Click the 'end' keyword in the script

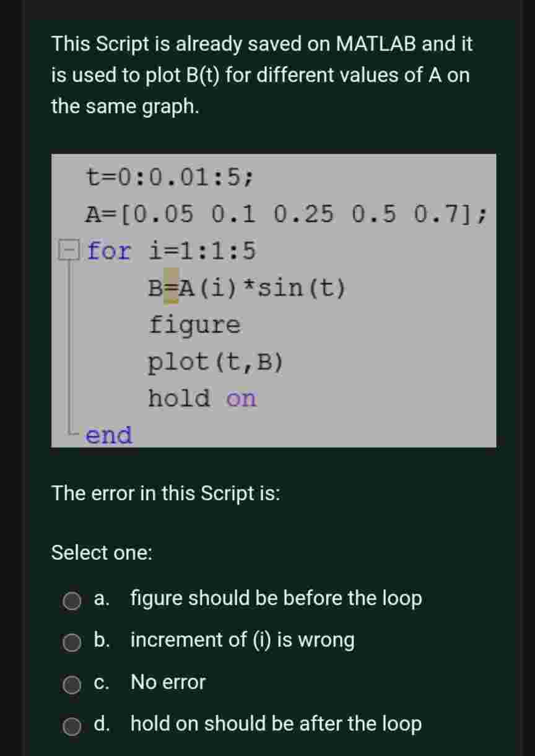110,436
